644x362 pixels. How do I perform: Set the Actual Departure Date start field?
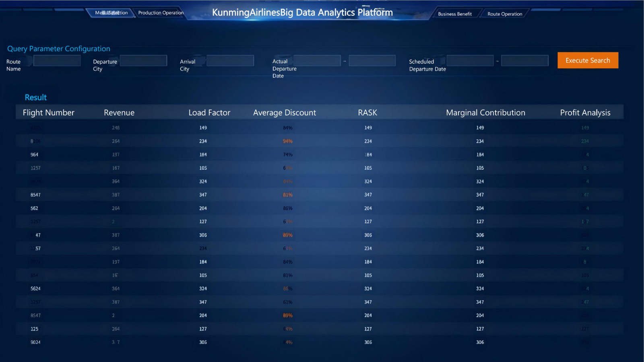point(317,61)
